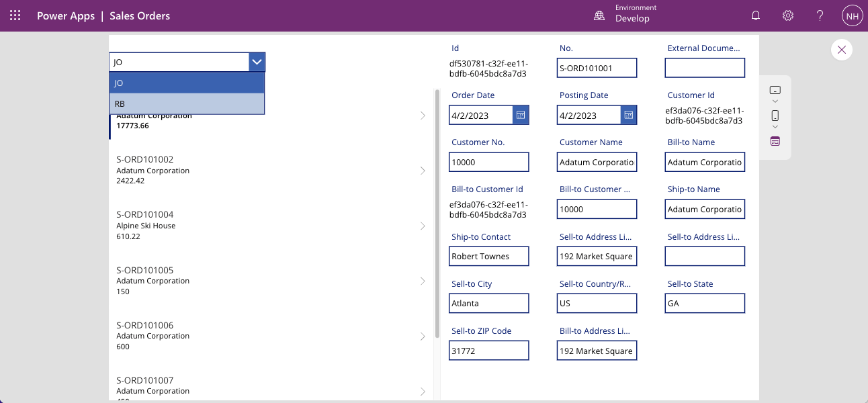This screenshot has height=403, width=868.
Task: Click the Bill-to Name field
Action: 705,162
